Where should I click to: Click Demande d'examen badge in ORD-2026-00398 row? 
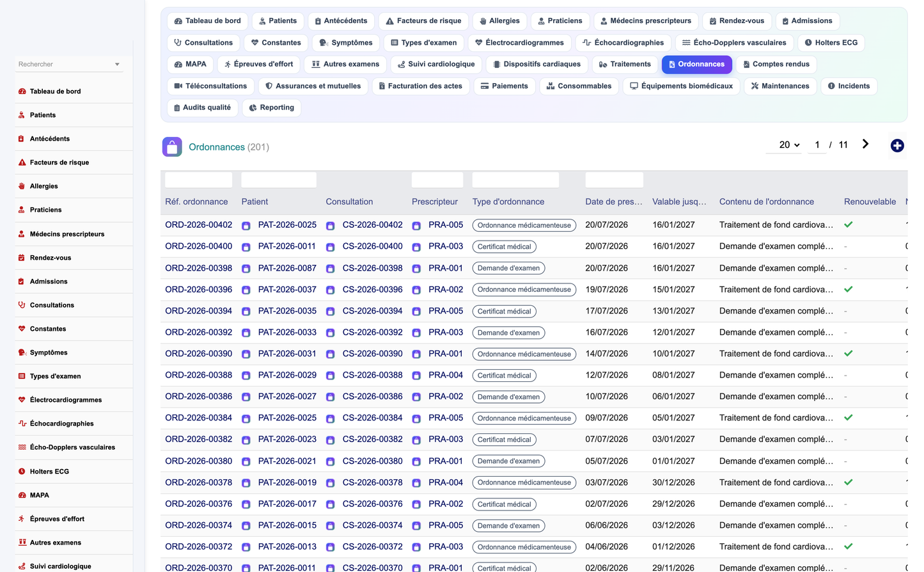509,268
